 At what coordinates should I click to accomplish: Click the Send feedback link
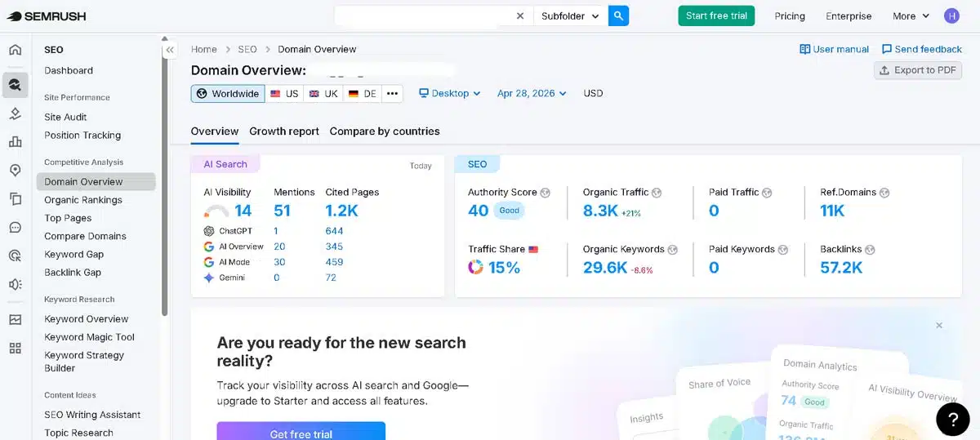922,49
